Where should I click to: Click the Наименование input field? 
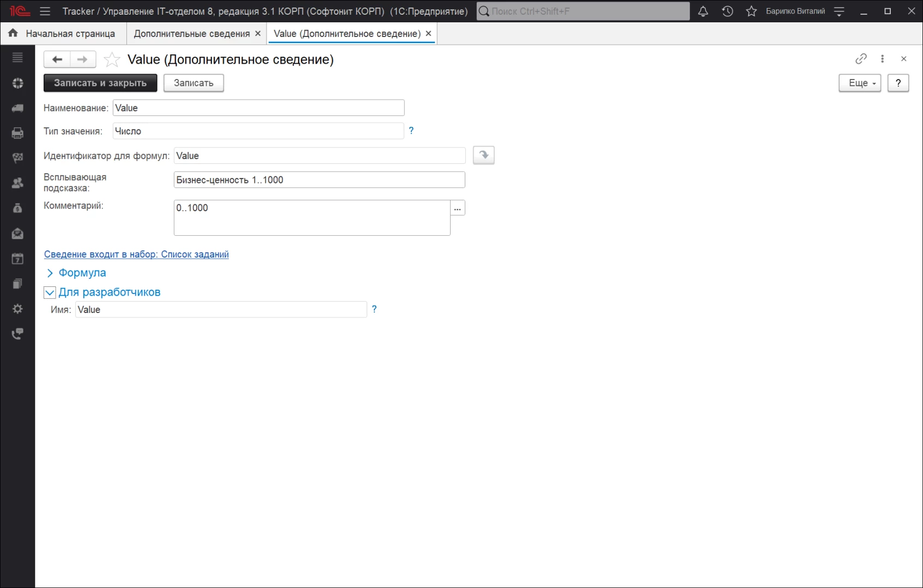(258, 108)
